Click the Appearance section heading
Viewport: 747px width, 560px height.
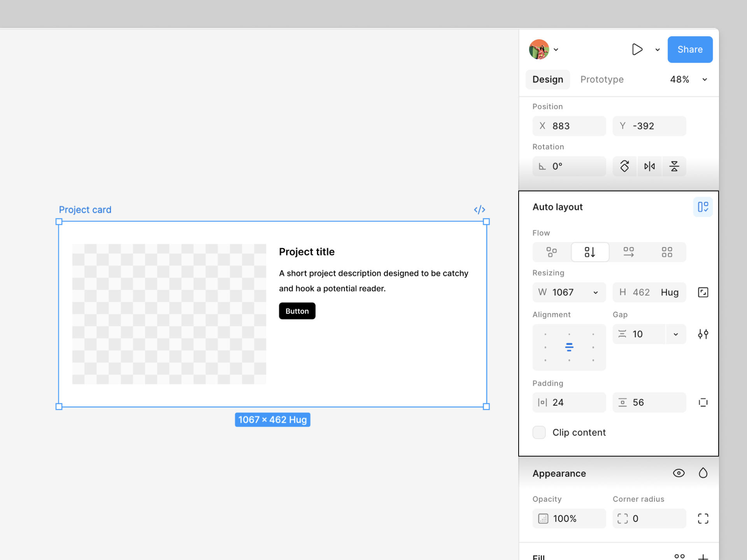click(559, 473)
